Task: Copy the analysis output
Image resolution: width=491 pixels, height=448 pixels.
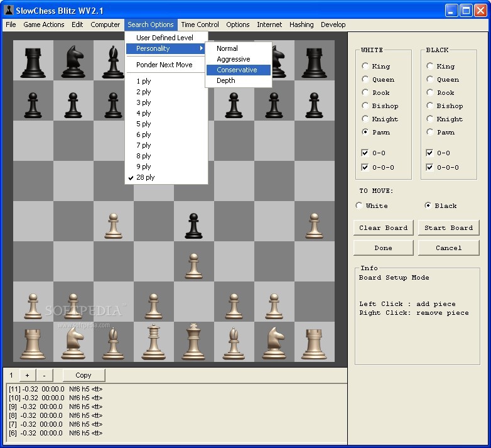Action: [84, 375]
